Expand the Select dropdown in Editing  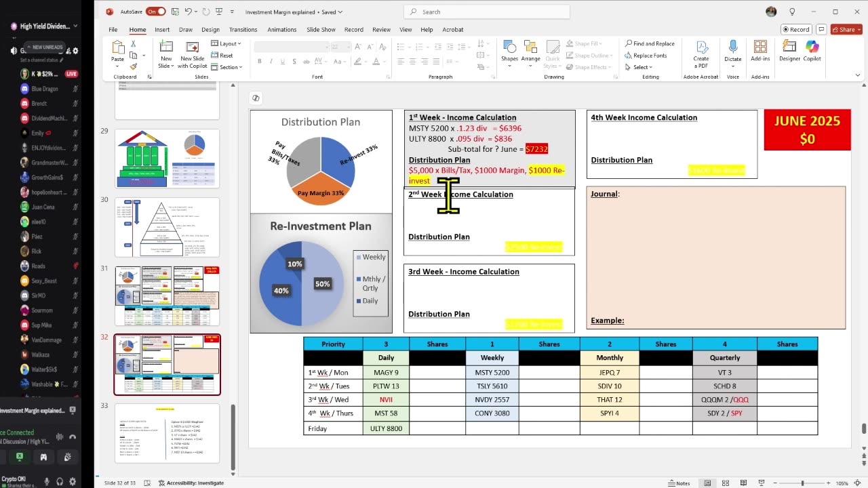[x=639, y=67]
